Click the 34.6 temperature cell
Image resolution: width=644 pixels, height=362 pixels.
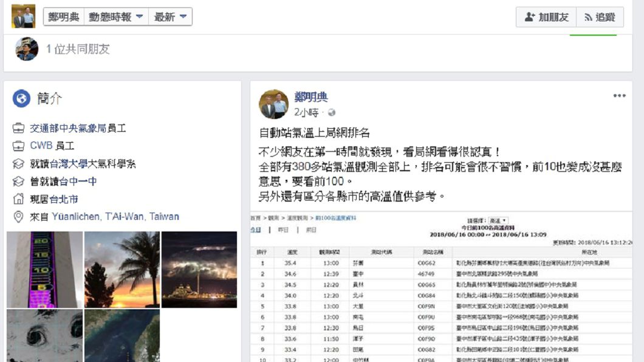(290, 274)
